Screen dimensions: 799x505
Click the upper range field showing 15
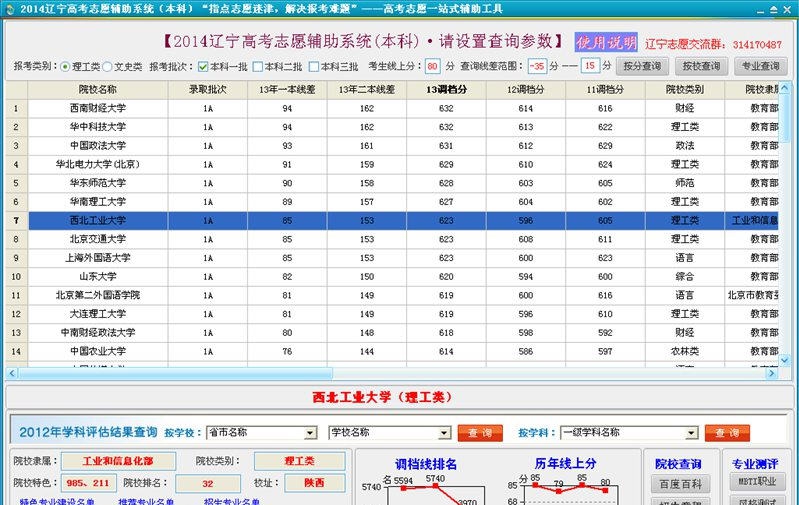coord(590,66)
